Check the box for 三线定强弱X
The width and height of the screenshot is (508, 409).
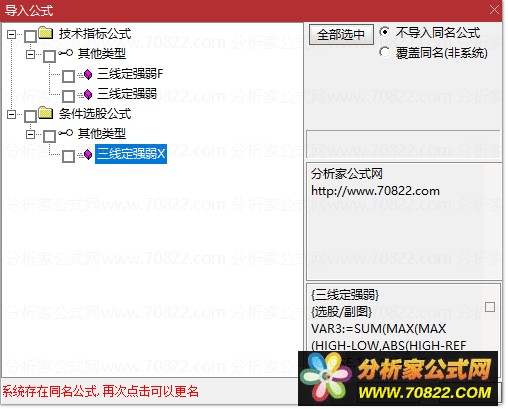click(68, 156)
